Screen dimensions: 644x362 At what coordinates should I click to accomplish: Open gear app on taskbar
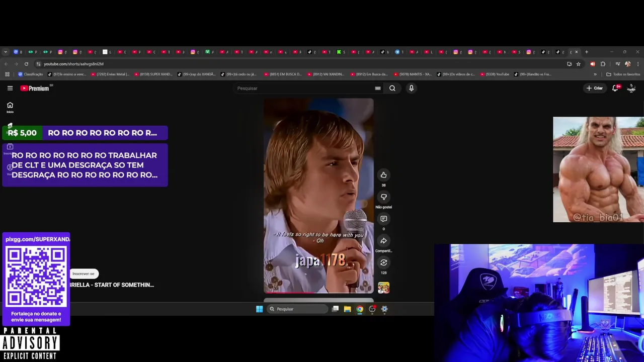pos(384,309)
